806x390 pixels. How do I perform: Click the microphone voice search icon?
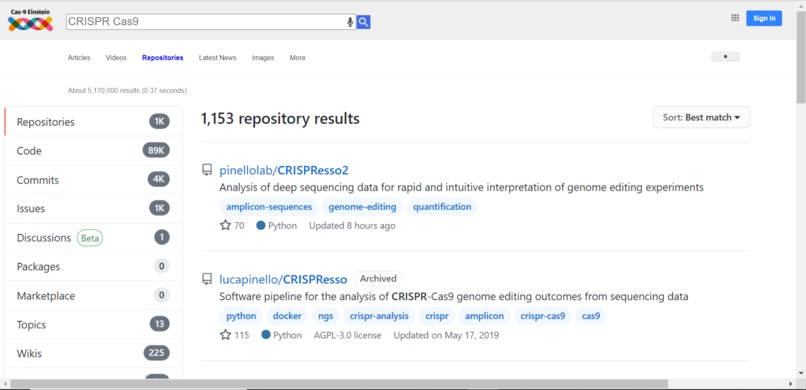350,22
